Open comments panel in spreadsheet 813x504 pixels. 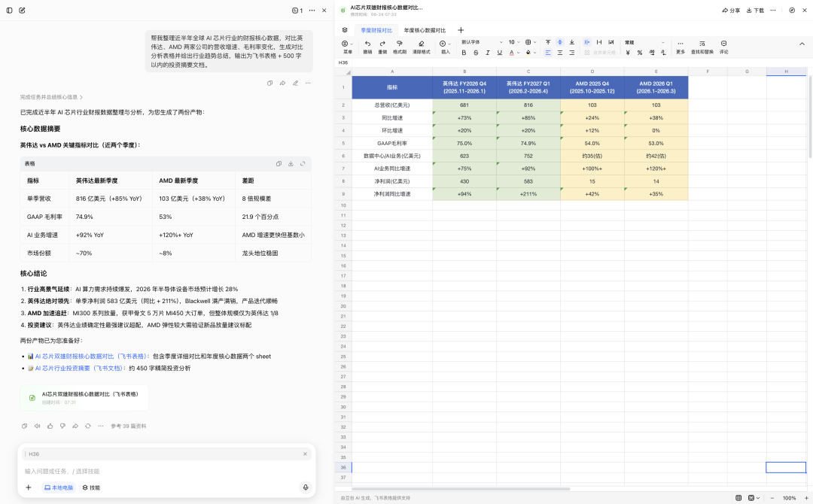[724, 47]
